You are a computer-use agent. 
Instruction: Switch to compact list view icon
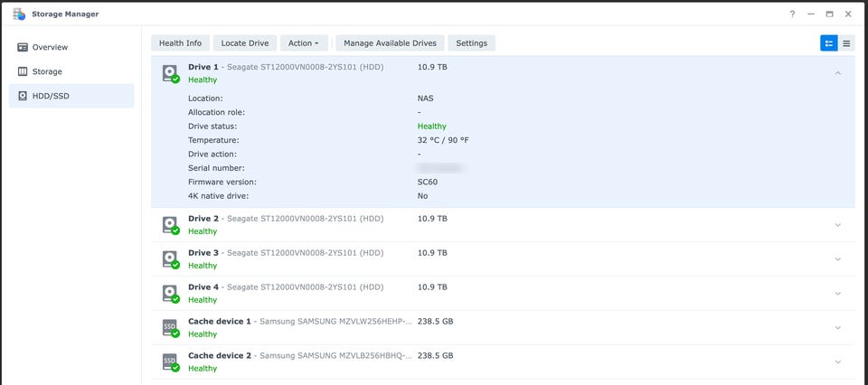point(846,43)
